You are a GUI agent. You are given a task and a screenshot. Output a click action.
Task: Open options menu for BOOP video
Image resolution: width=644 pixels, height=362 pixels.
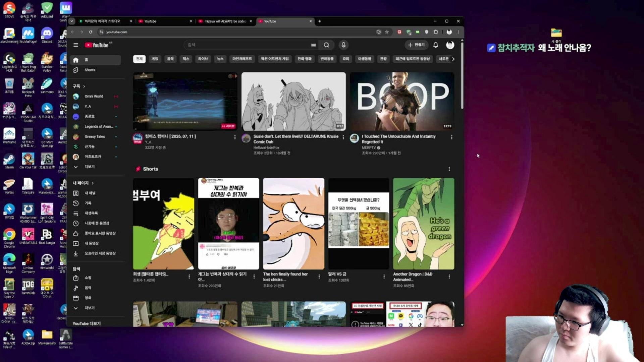[x=451, y=137]
